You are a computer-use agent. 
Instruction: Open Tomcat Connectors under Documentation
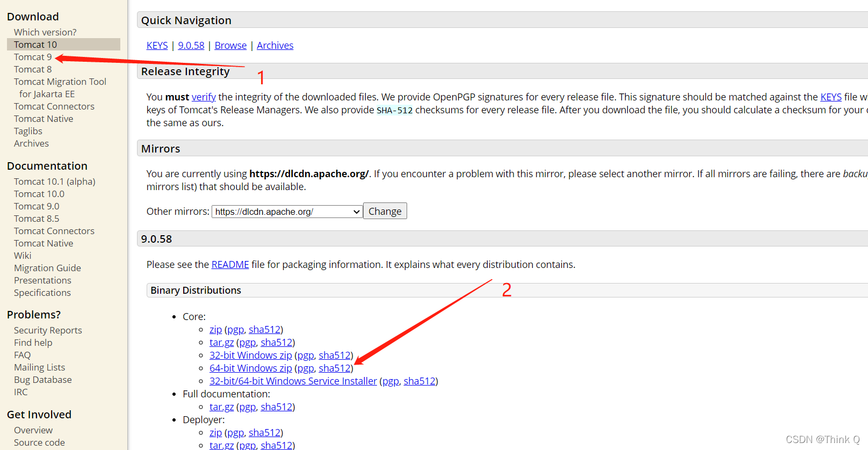click(x=54, y=231)
